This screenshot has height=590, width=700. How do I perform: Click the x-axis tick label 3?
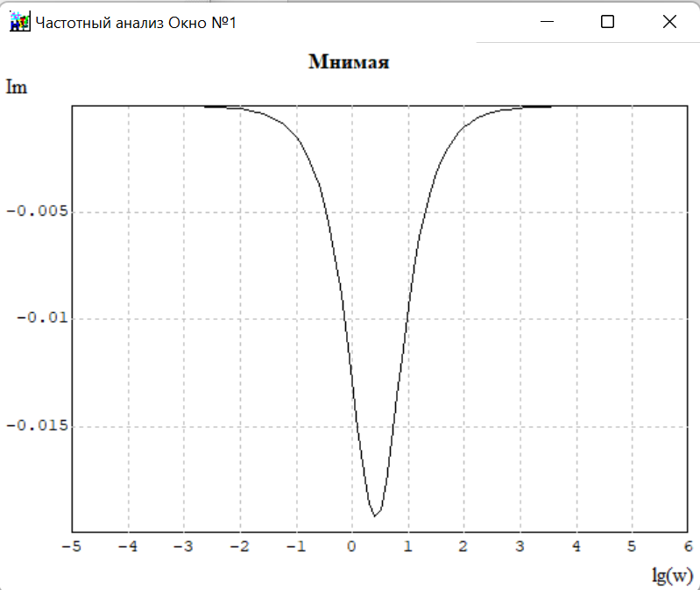coord(520,546)
